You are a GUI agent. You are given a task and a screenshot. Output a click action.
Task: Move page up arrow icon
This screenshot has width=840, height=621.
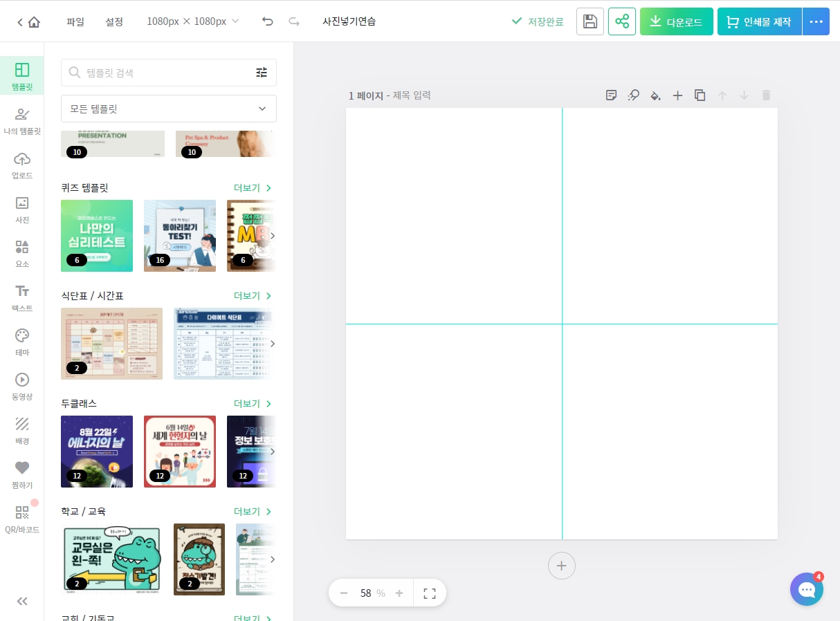pos(722,95)
